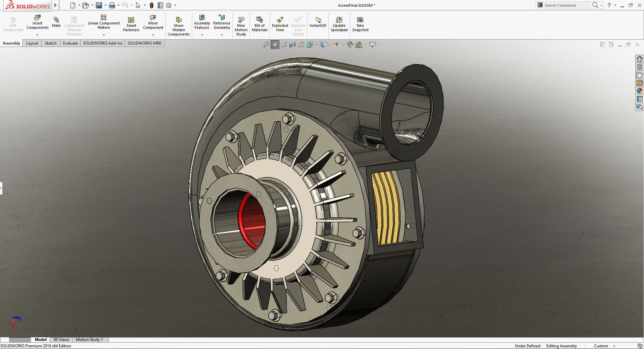This screenshot has width=644, height=349.
Task: Open the Appearances task pane tab
Action: pyautogui.click(x=640, y=91)
